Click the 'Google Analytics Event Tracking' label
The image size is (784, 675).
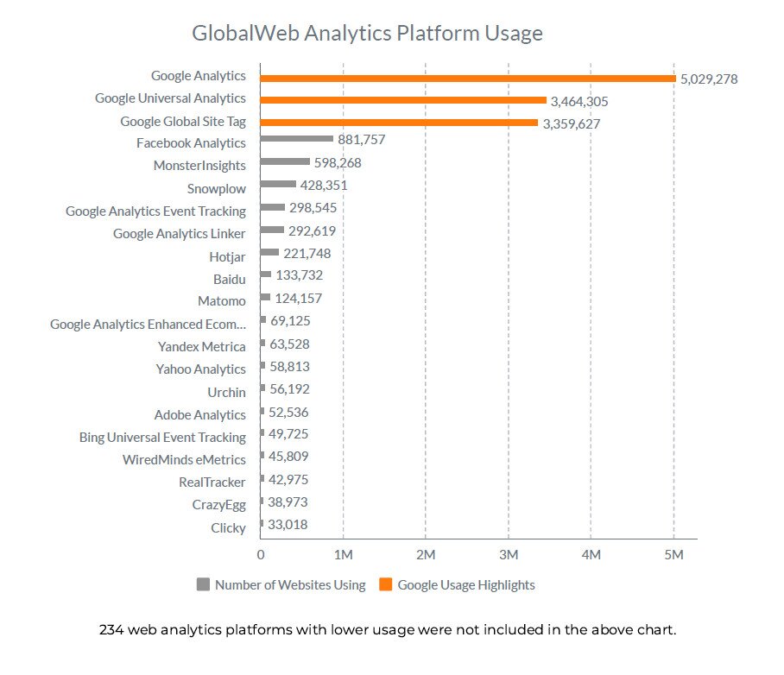coord(156,211)
